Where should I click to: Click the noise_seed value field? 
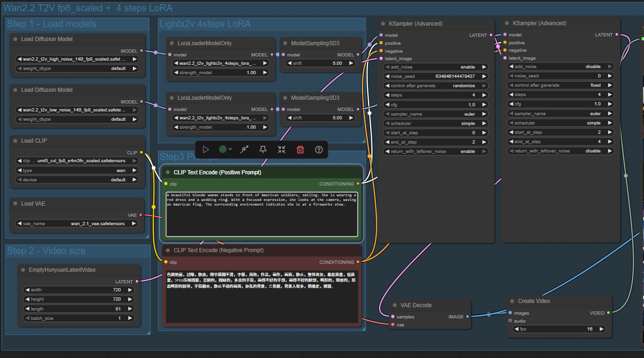point(436,76)
